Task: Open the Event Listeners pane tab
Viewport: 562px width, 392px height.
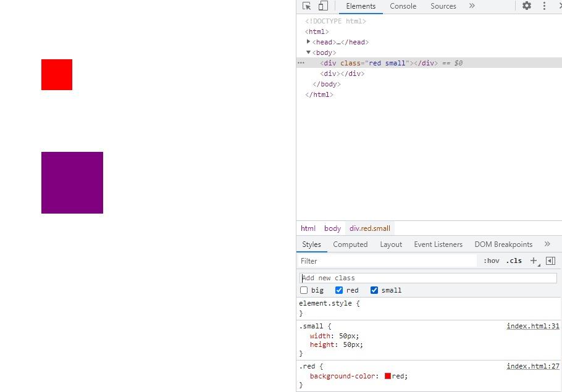Action: (x=438, y=244)
